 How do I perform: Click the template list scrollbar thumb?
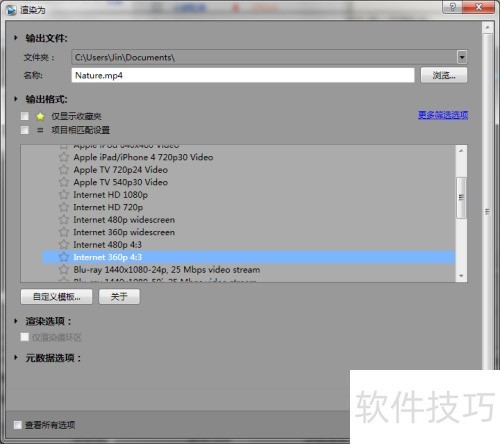(461, 198)
